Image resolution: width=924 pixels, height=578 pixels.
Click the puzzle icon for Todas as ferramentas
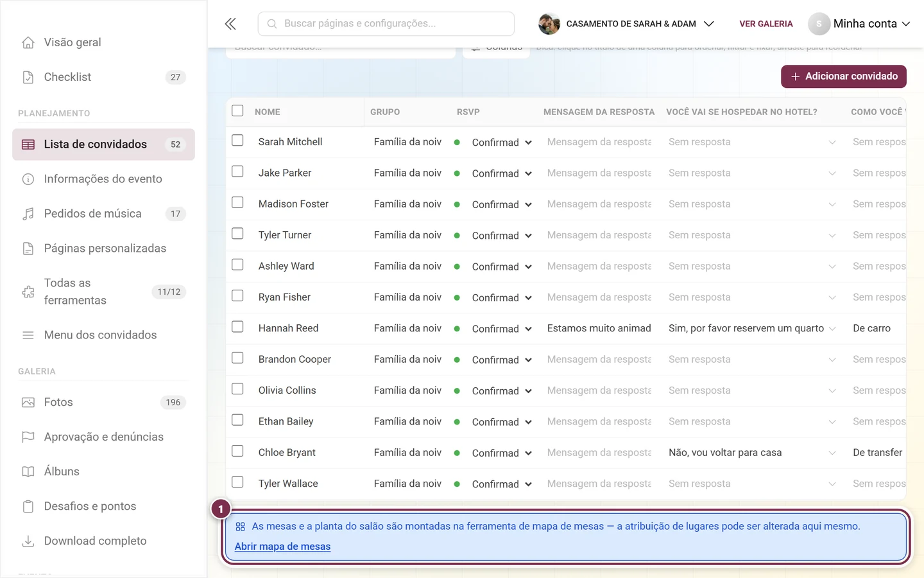[28, 292]
